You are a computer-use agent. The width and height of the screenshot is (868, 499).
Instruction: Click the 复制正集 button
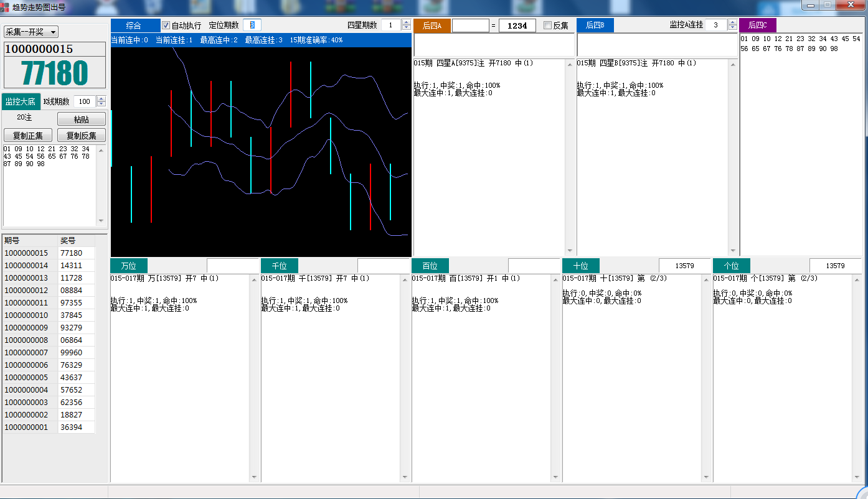point(28,135)
